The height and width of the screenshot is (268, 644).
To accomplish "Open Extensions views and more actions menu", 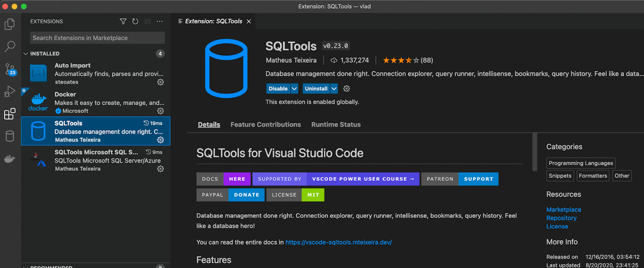I will point(159,21).
